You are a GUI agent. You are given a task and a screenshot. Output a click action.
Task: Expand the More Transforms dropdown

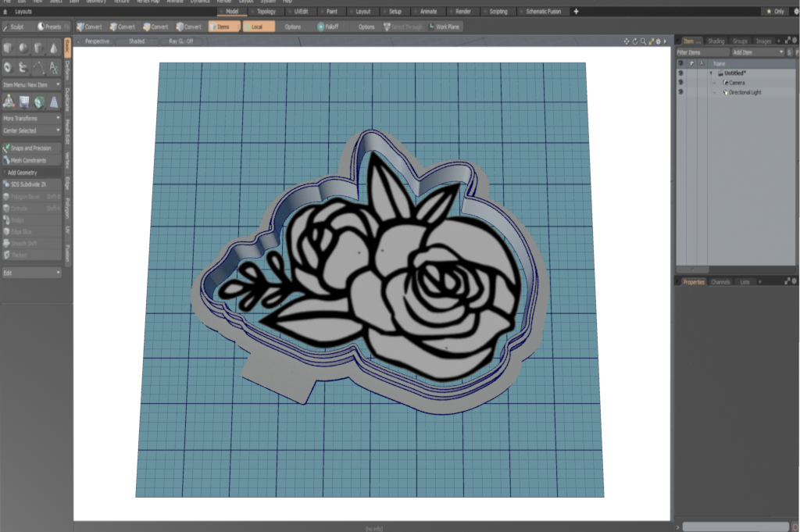click(31, 118)
